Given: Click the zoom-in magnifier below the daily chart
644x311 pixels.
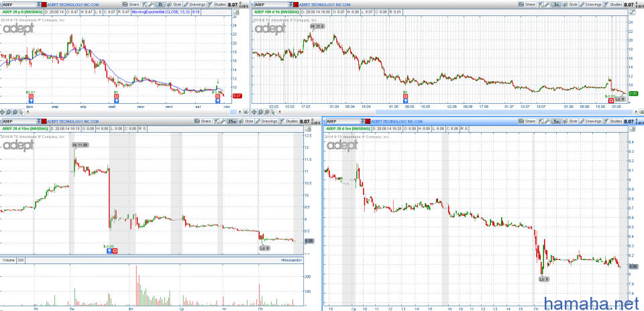Looking at the screenshot, I should pyautogui.click(x=8, y=112).
